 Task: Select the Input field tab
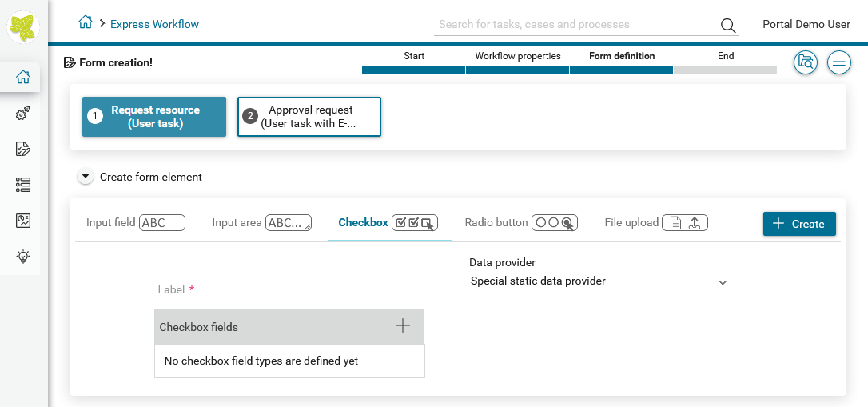(136, 222)
